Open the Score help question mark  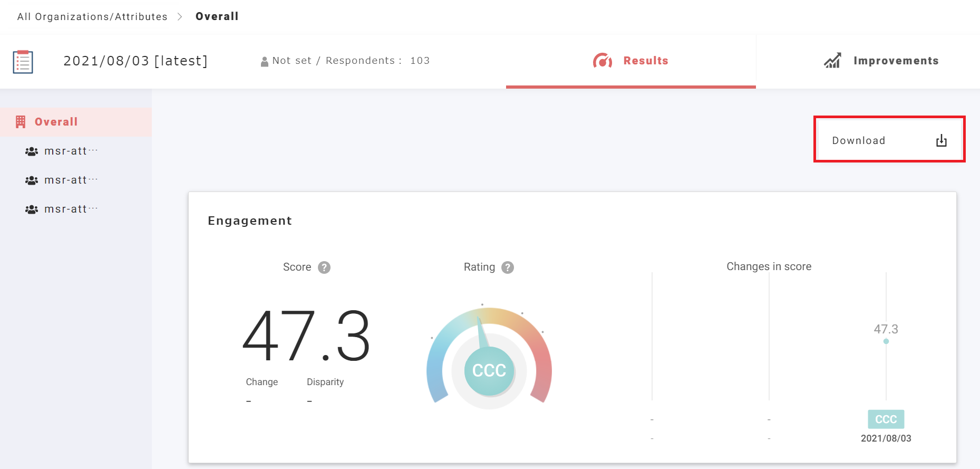[x=324, y=267]
